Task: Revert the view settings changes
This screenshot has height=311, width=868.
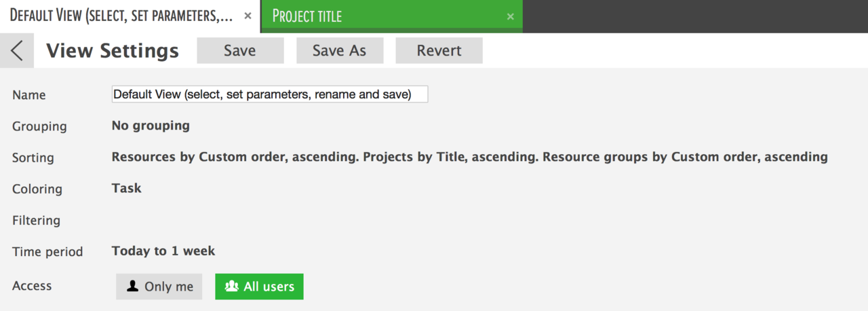Action: click(x=439, y=50)
